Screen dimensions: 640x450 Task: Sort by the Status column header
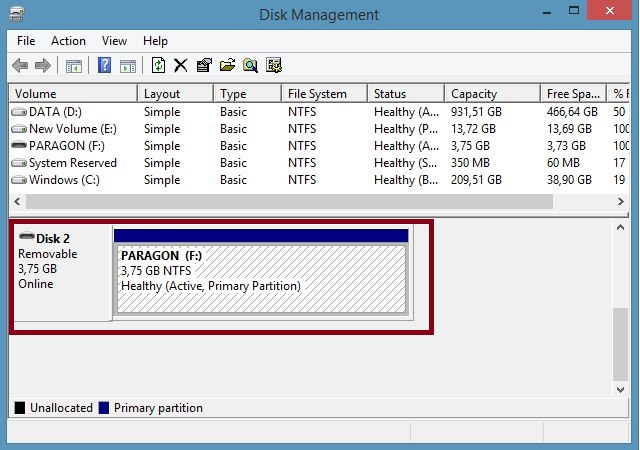click(406, 94)
